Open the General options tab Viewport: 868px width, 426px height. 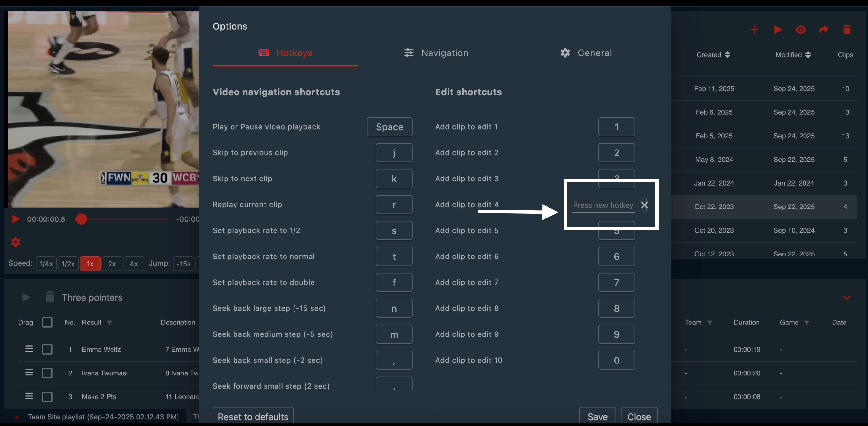coord(586,53)
